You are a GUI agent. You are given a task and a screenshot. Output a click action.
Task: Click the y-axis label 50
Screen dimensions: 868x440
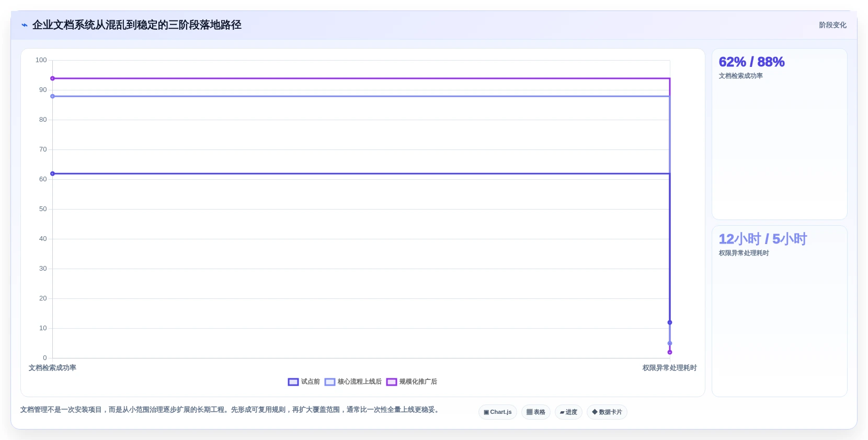tap(43, 209)
